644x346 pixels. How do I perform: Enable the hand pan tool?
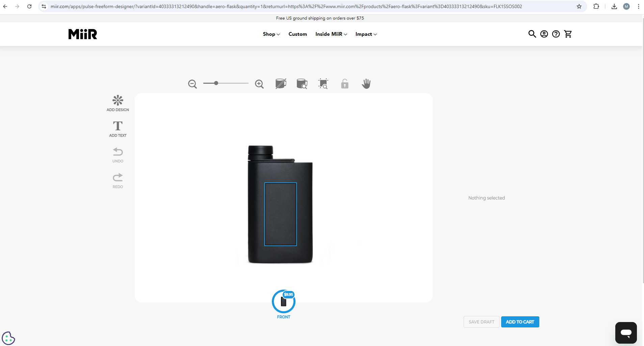coord(366,84)
